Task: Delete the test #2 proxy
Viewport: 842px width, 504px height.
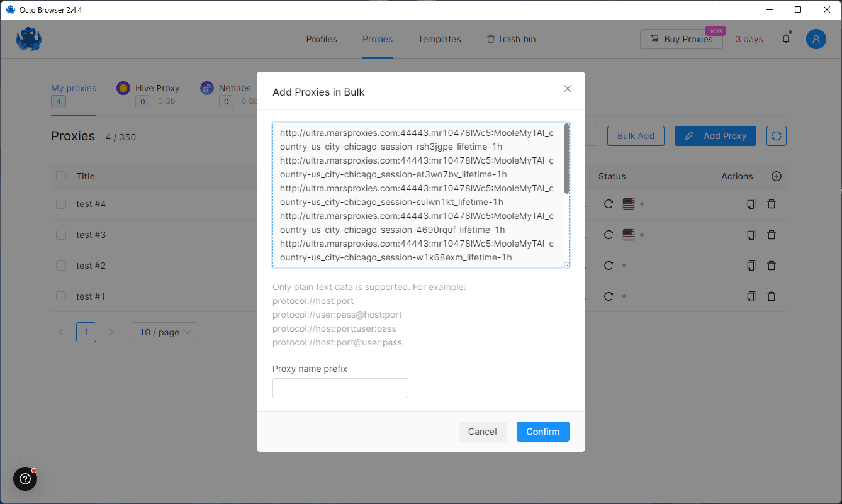Action: point(772,266)
